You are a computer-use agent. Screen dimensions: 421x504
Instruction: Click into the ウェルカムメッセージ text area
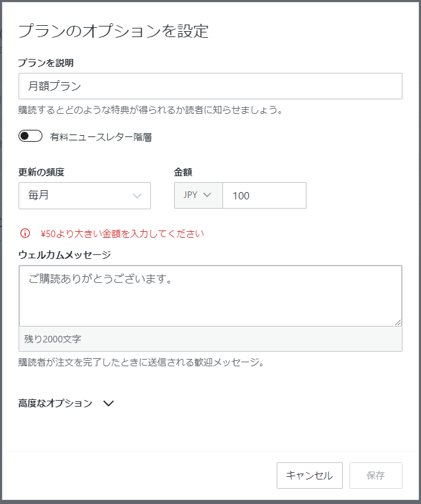tap(210, 295)
